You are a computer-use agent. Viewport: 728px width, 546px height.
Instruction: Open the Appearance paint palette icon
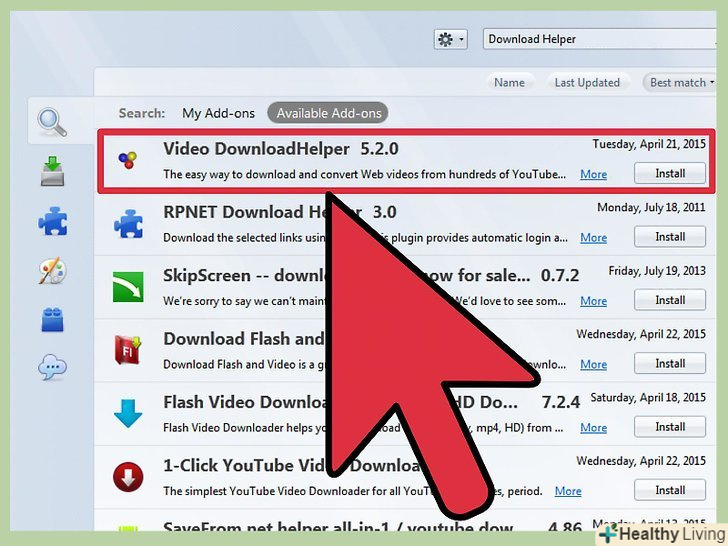point(52,270)
